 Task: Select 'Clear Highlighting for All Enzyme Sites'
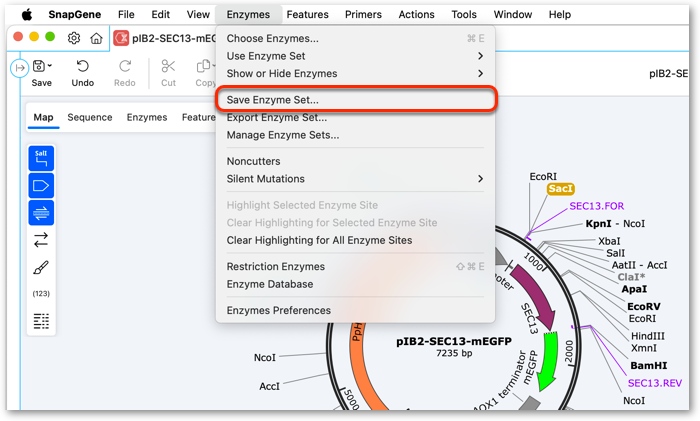(x=355, y=240)
